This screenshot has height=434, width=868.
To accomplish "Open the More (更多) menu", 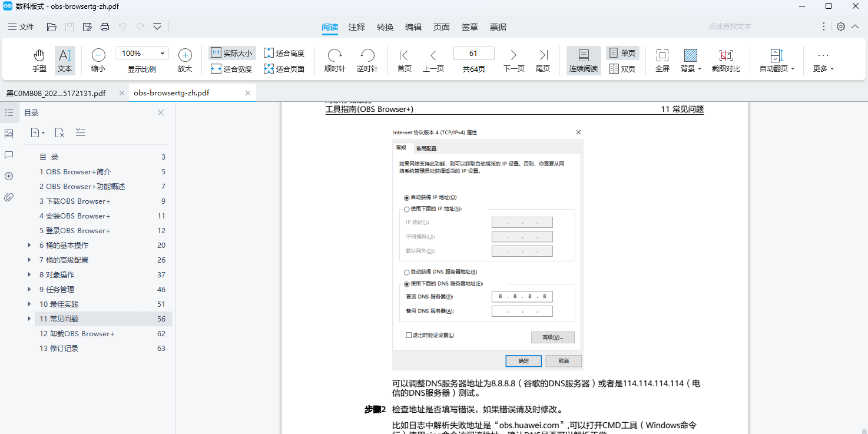I will [823, 61].
